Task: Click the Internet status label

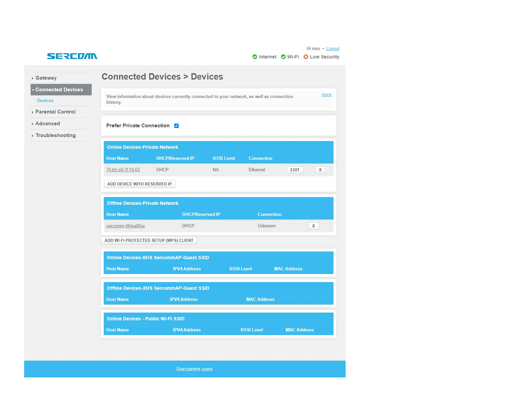Action: pyautogui.click(x=268, y=57)
